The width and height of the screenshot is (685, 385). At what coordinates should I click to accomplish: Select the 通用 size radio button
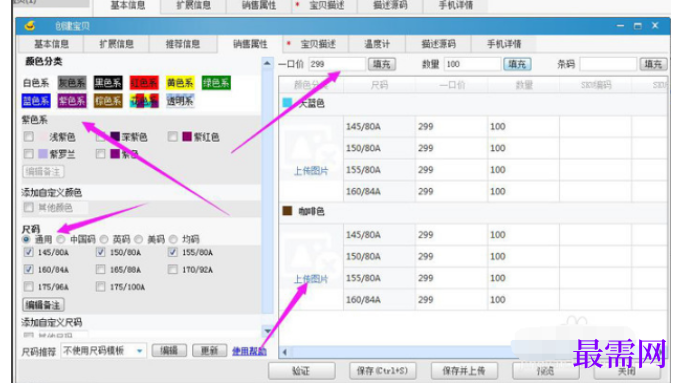pos(26,239)
